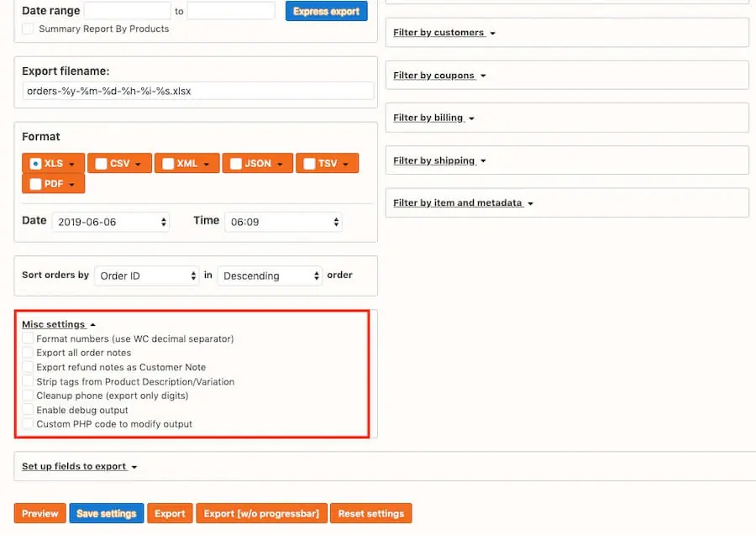Click the Express export button
The width and height of the screenshot is (756, 535).
pyautogui.click(x=327, y=11)
